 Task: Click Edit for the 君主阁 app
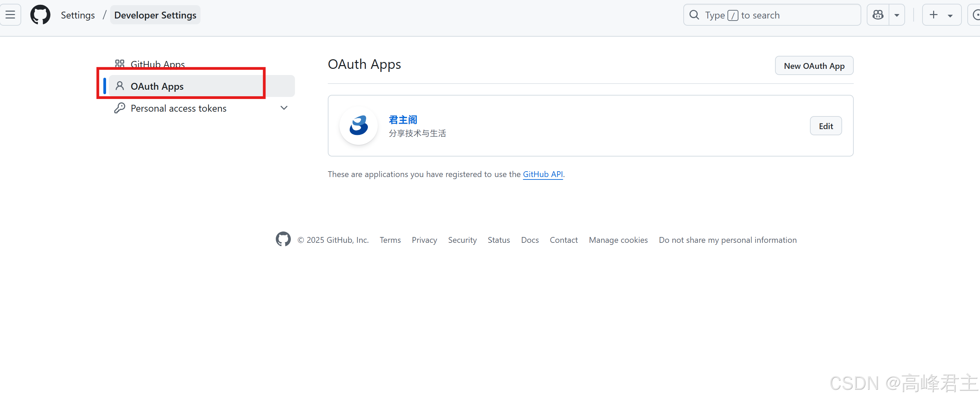[826, 126]
